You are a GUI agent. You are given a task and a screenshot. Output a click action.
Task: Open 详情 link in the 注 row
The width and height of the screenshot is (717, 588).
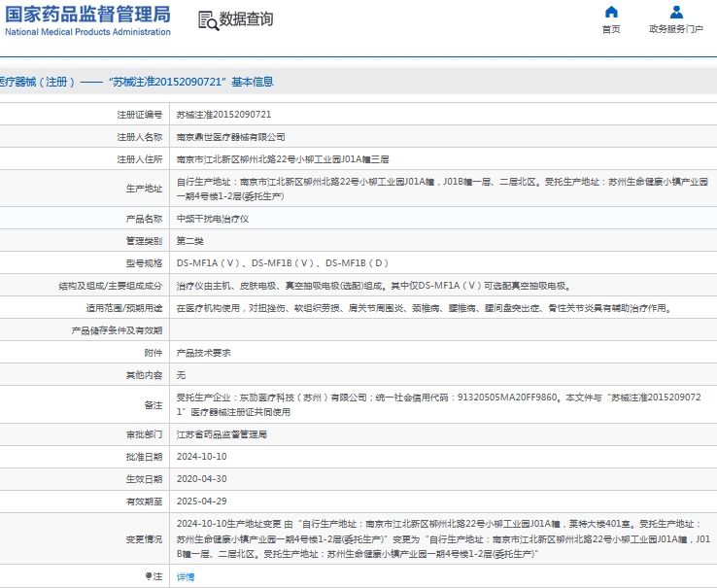(186, 576)
